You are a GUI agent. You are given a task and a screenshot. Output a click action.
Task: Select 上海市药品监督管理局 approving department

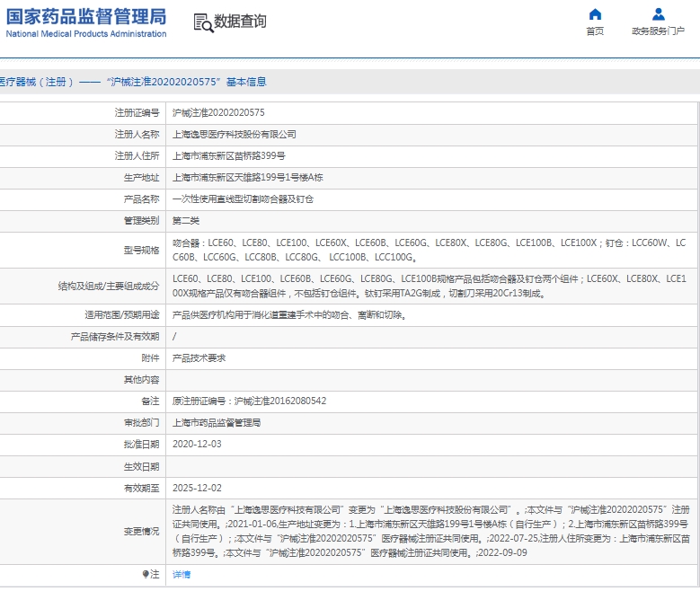(x=217, y=423)
